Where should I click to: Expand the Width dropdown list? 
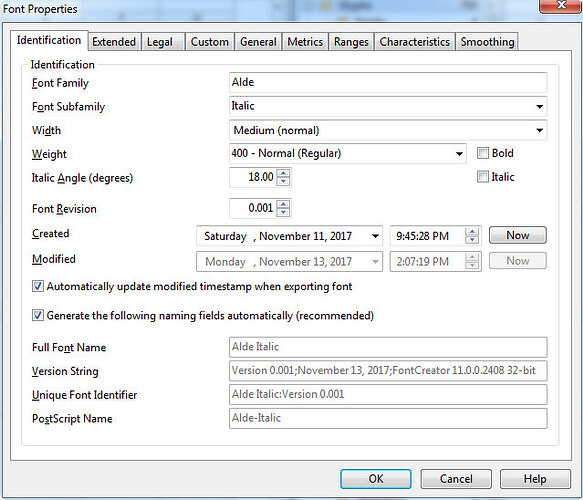[x=539, y=130]
